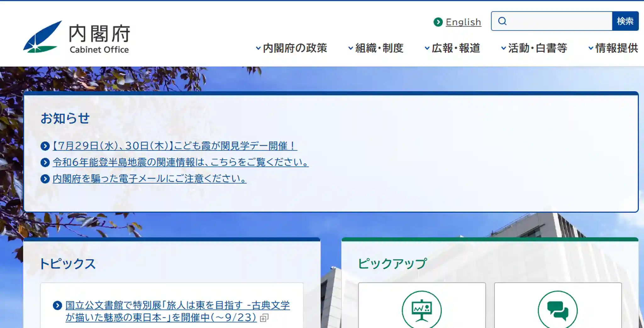Open the 令和6年能登半島地震 information link
The image size is (644, 328).
point(180,162)
